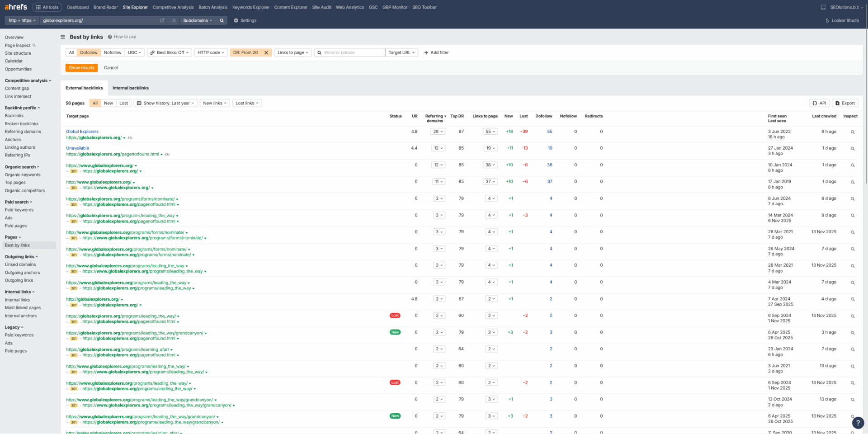Inspect the Global Explorers row magnifier
The width and height of the screenshot is (868, 434).
853,132
